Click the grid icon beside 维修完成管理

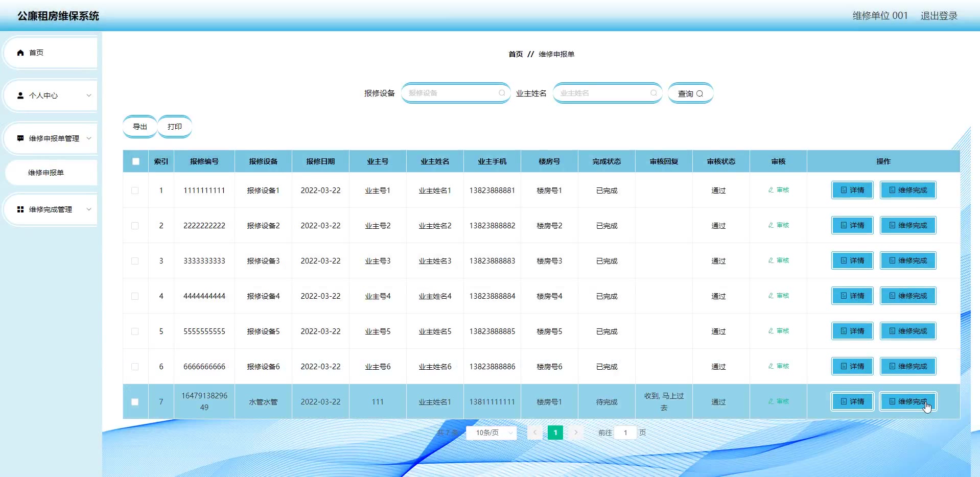pos(20,209)
